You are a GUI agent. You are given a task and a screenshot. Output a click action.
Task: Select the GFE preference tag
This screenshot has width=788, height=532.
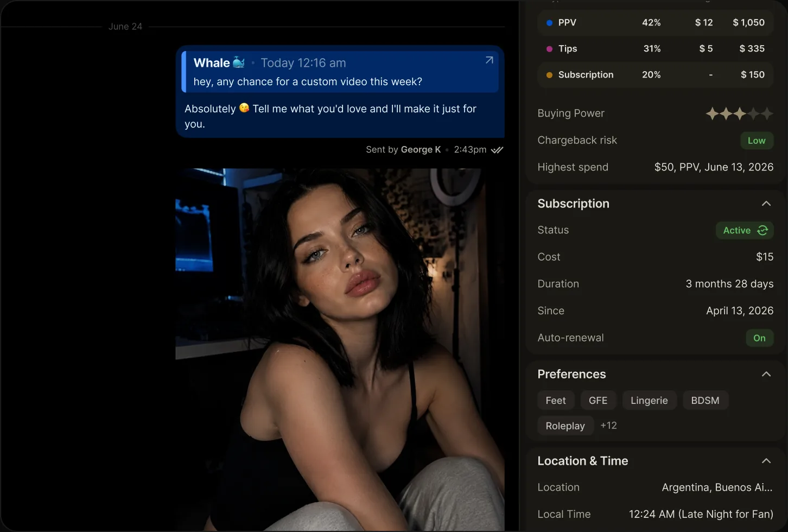598,401
